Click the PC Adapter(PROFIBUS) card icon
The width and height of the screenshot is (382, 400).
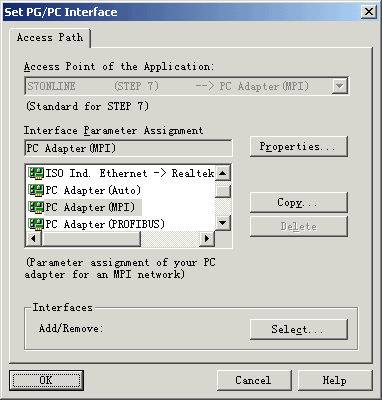tap(36, 224)
